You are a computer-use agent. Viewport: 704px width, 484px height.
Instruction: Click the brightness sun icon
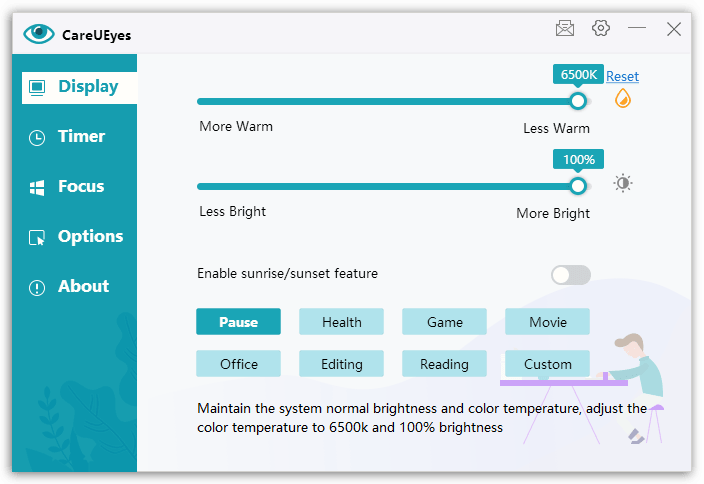(622, 183)
